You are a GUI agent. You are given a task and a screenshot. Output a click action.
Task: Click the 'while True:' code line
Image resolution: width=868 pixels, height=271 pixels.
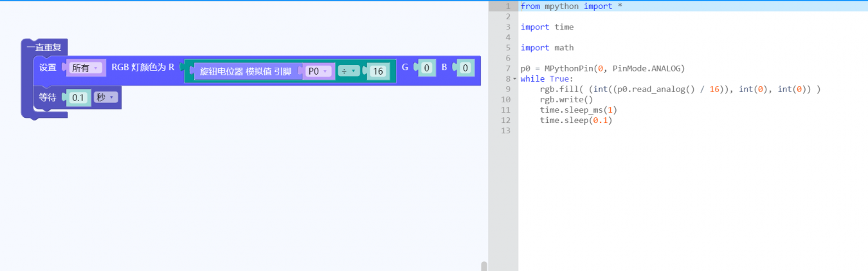547,79
